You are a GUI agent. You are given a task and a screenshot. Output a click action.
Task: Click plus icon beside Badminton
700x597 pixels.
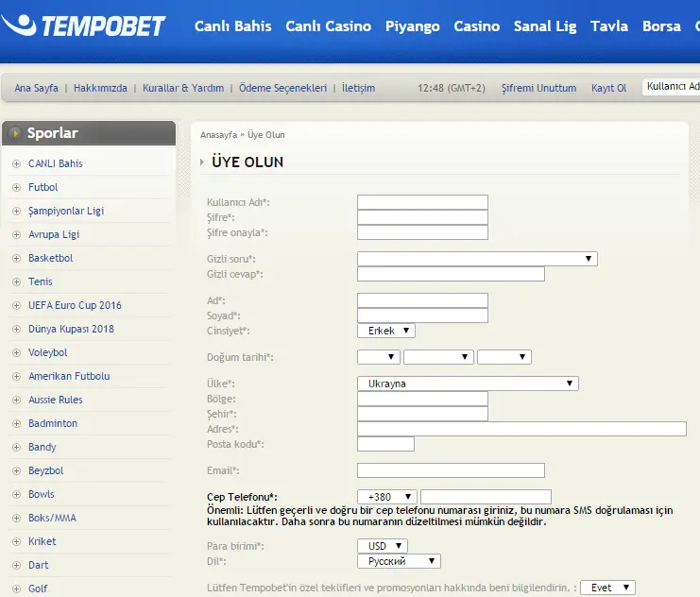[x=16, y=424]
